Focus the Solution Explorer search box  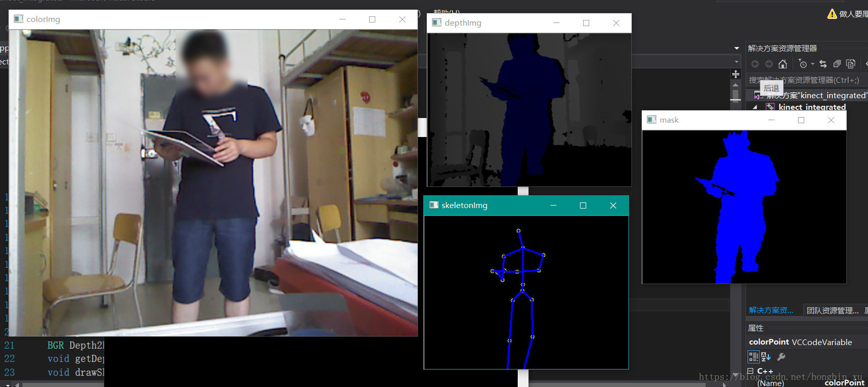(x=807, y=80)
